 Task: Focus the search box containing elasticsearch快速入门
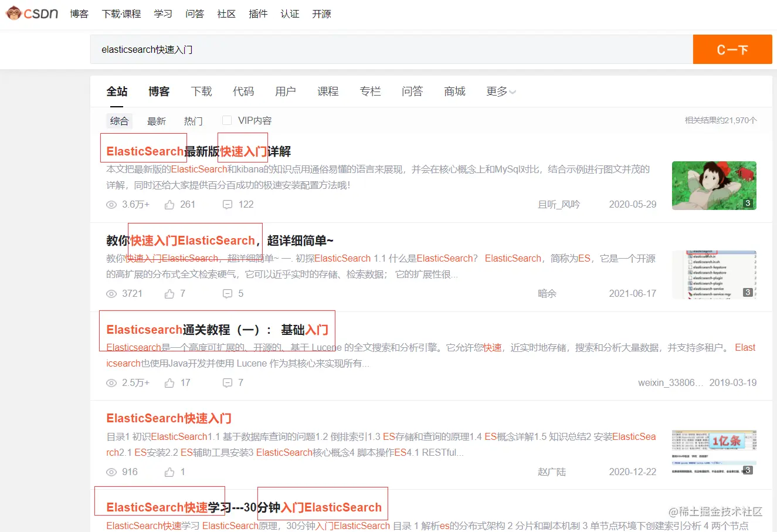(391, 49)
